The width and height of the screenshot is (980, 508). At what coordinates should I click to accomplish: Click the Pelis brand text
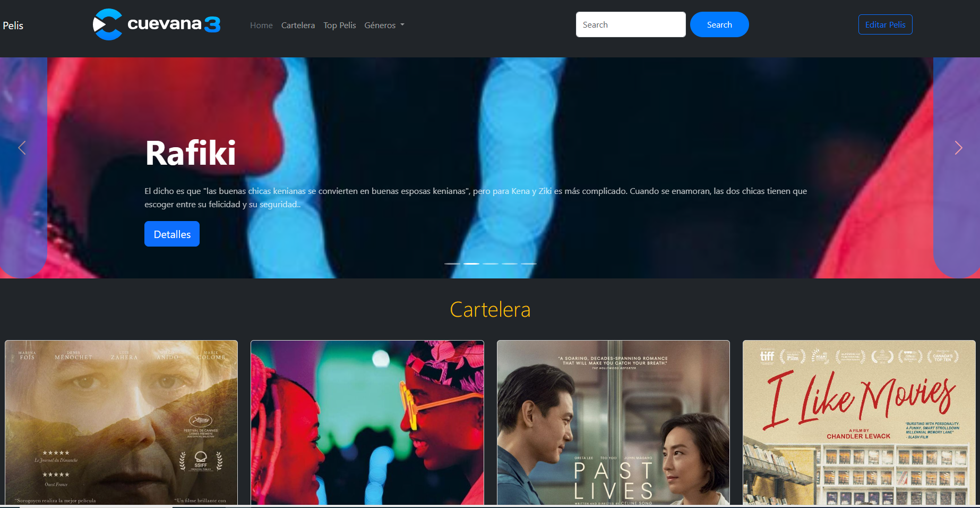pyautogui.click(x=13, y=26)
